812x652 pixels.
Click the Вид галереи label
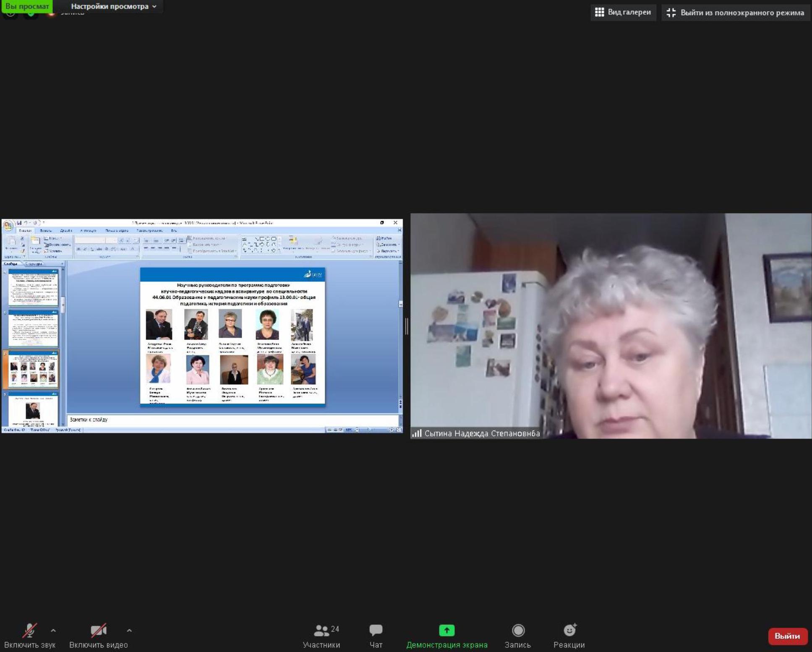click(x=629, y=12)
